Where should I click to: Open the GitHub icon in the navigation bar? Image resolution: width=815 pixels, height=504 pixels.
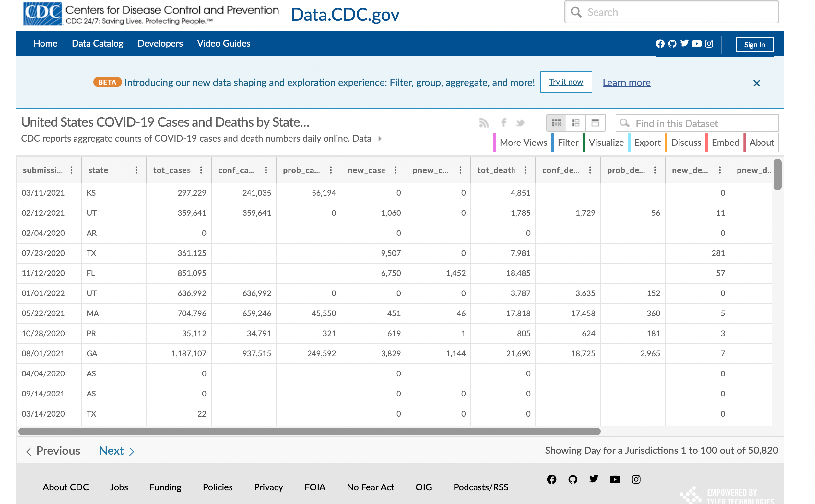[x=672, y=44]
